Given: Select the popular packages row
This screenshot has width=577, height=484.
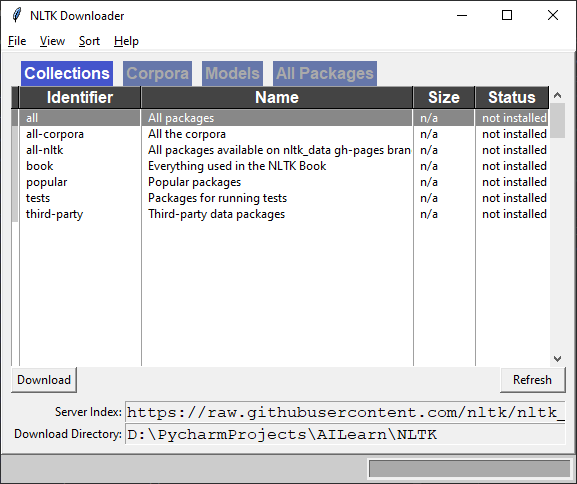Looking at the screenshot, I should [x=283, y=182].
